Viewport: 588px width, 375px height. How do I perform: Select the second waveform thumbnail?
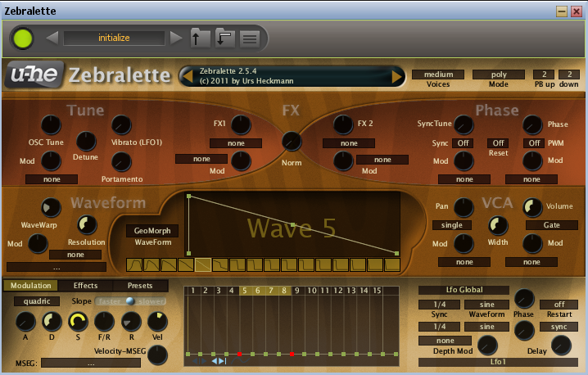point(152,264)
